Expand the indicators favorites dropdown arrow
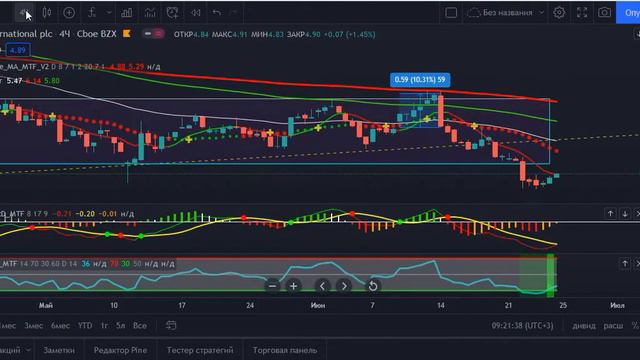 (x=109, y=13)
